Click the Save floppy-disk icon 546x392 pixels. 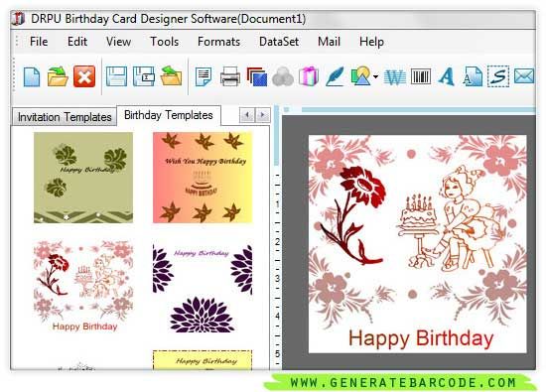coord(116,76)
